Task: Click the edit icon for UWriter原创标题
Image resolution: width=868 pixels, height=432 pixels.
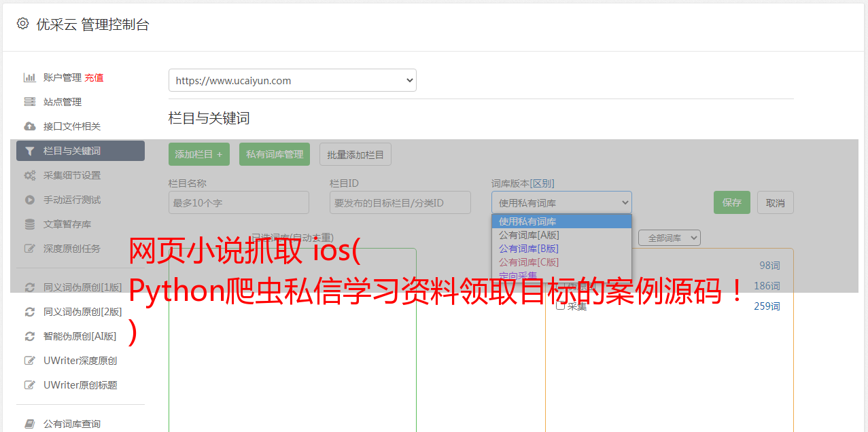Action: pyautogui.click(x=29, y=385)
